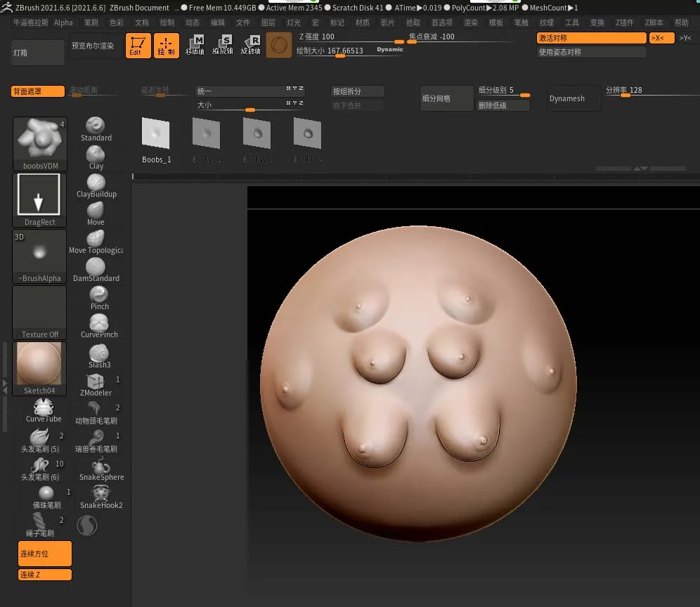700x607 pixels.
Task: Select the ClayBuildup brush
Action: tap(96, 183)
